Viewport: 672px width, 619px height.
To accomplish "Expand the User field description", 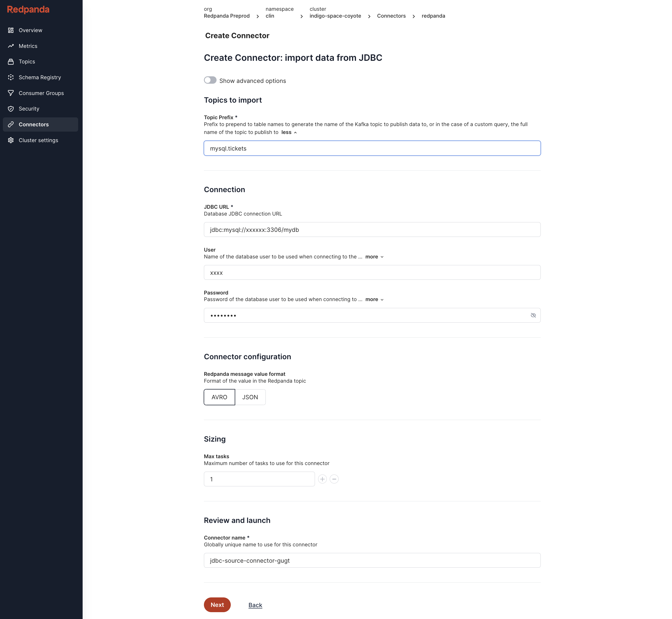I will pos(372,257).
